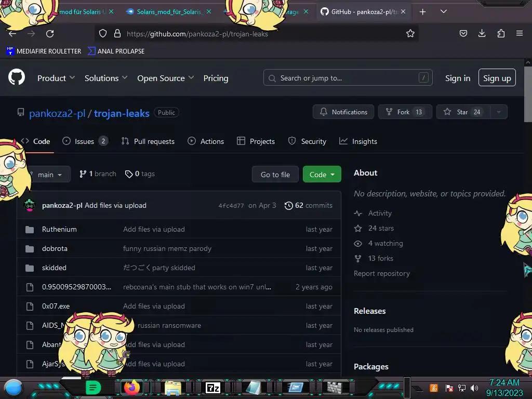The image size is (532, 399).
Task: Open the Issues tab
Action: click(x=85, y=141)
